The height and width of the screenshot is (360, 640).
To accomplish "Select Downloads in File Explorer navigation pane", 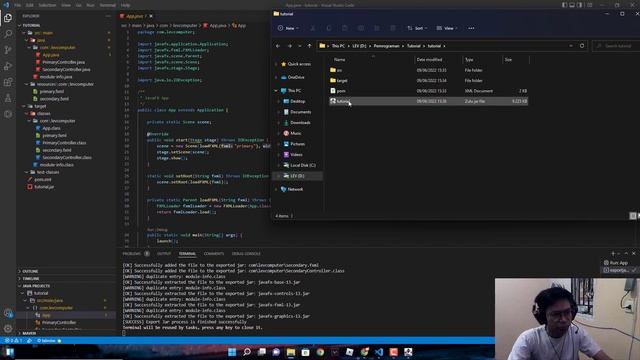I will 300,122.
